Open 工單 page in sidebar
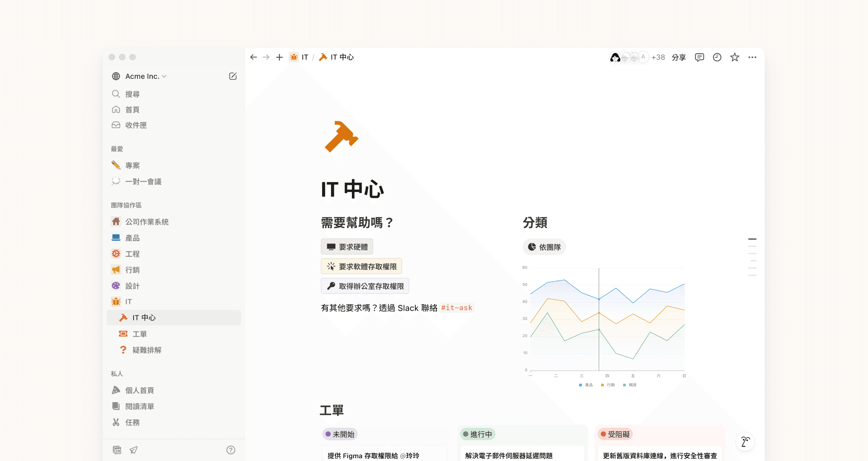Screen dimensions: 868x461 point(140,334)
